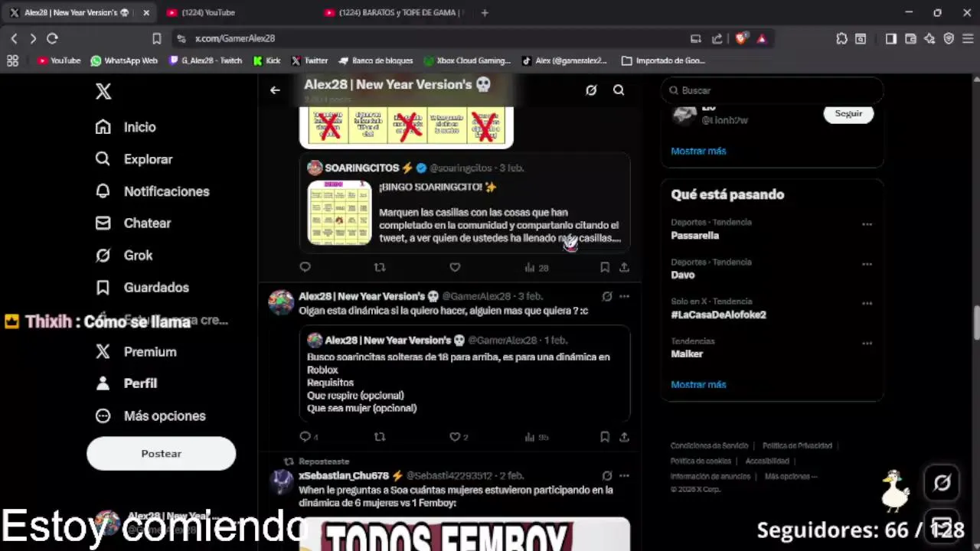The width and height of the screenshot is (980, 551).
Task: Click Mostrar más under who to follow
Action: (698, 151)
